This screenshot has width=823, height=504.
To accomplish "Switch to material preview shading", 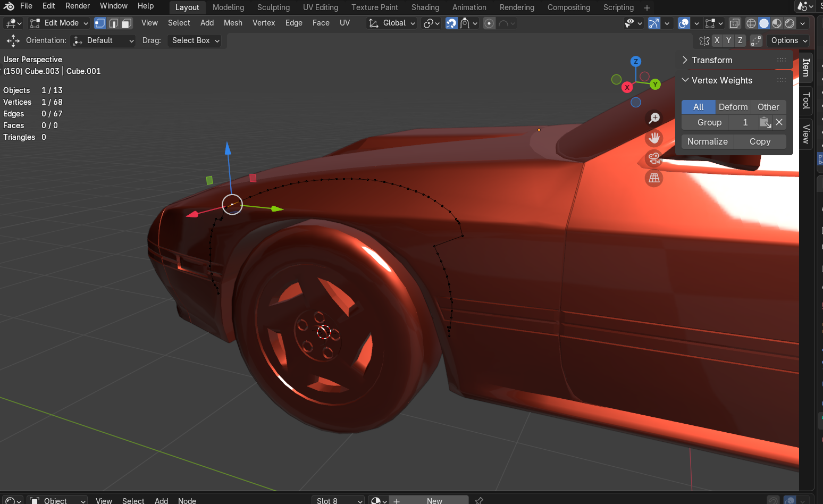I will [x=777, y=23].
